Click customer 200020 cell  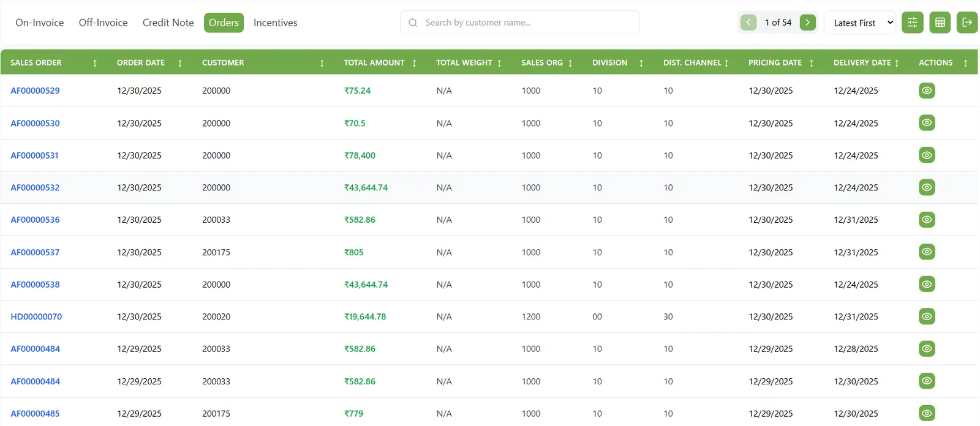point(216,316)
